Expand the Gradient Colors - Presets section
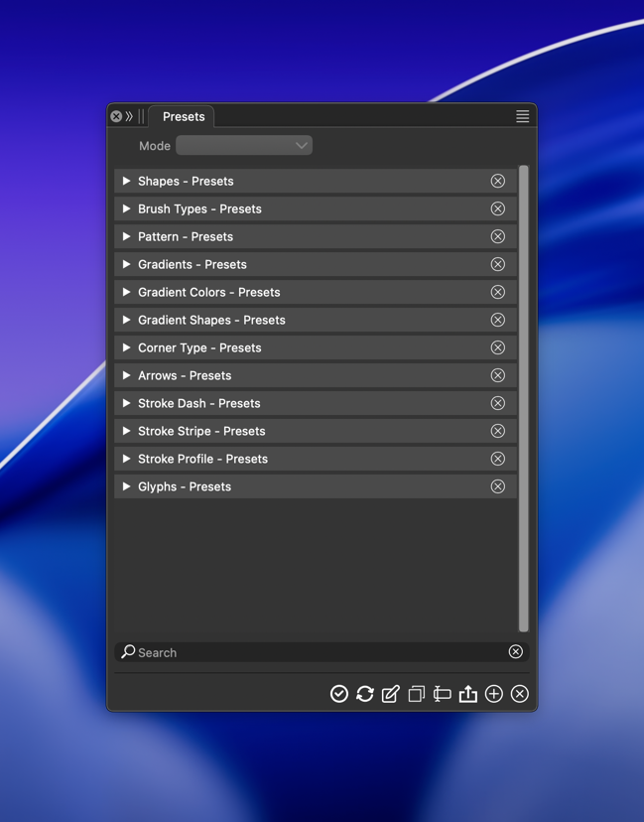The image size is (644, 822). pos(126,293)
